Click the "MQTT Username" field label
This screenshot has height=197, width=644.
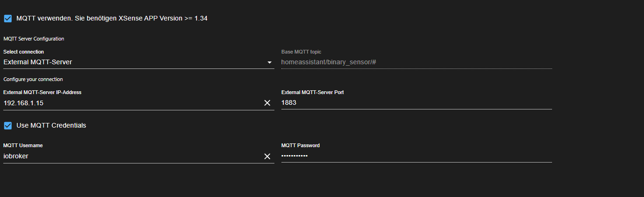pyautogui.click(x=23, y=145)
